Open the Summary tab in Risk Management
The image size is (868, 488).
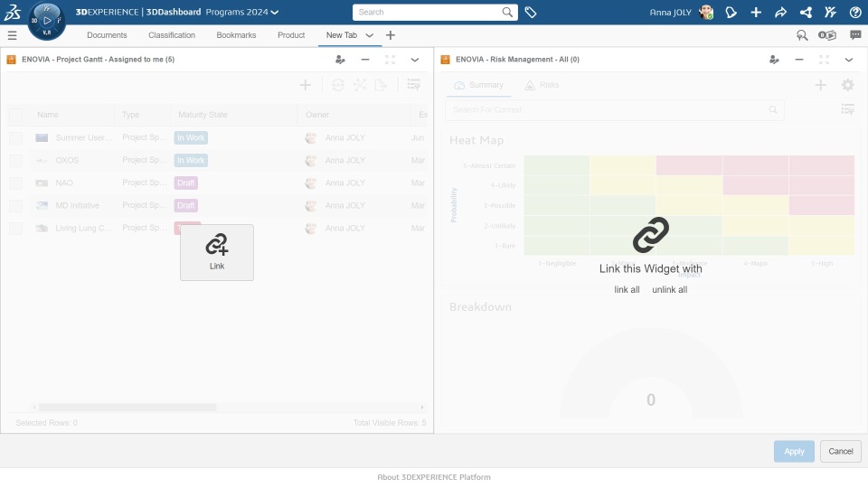479,85
